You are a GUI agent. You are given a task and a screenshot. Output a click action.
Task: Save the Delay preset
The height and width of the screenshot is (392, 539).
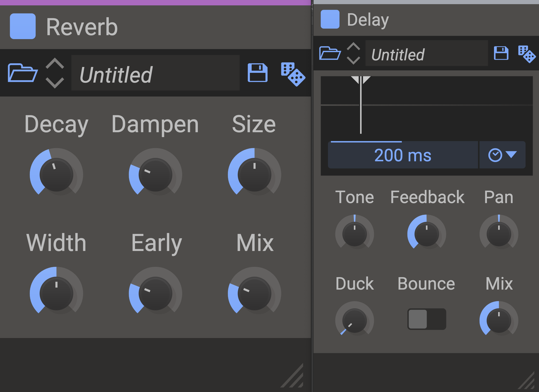click(501, 53)
